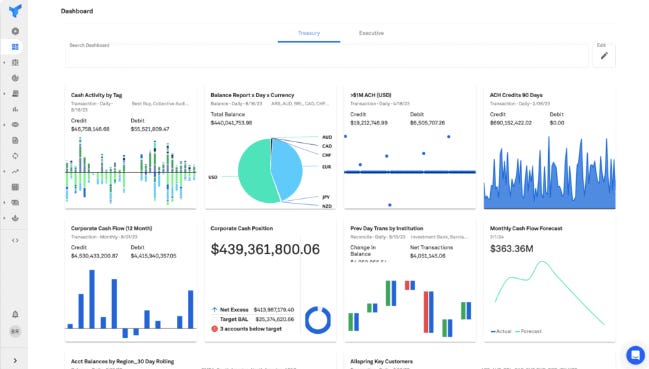Screen dimensions: 649x369
Task: Select the dashboard grid icon in the sidebar
Action: [15, 47]
